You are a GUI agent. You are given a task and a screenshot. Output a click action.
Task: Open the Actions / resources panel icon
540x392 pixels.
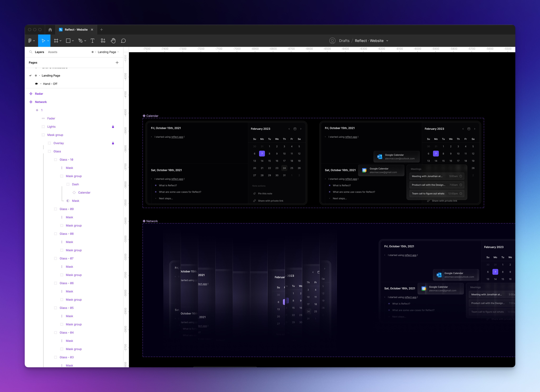pos(103,40)
